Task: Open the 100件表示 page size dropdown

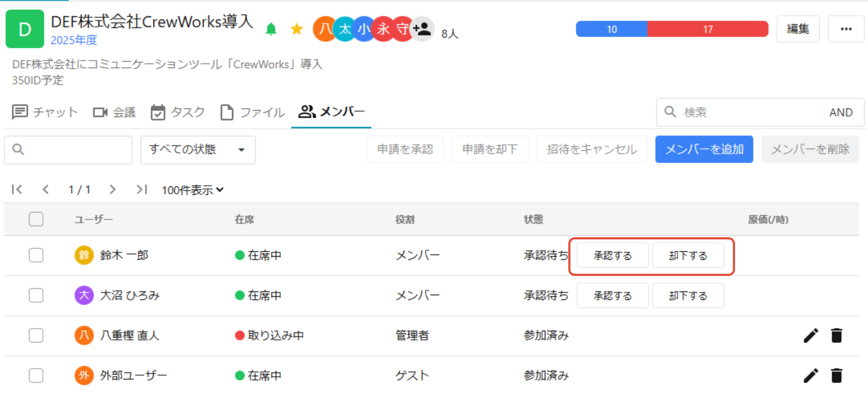Action: point(192,190)
